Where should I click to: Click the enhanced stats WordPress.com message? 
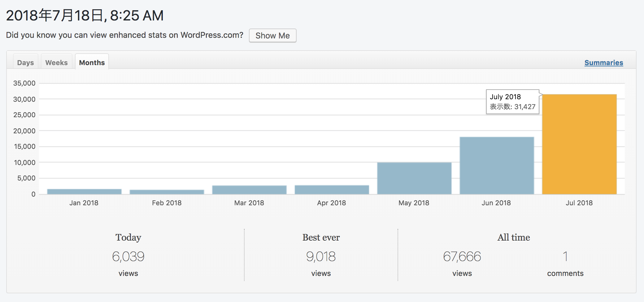point(124,35)
